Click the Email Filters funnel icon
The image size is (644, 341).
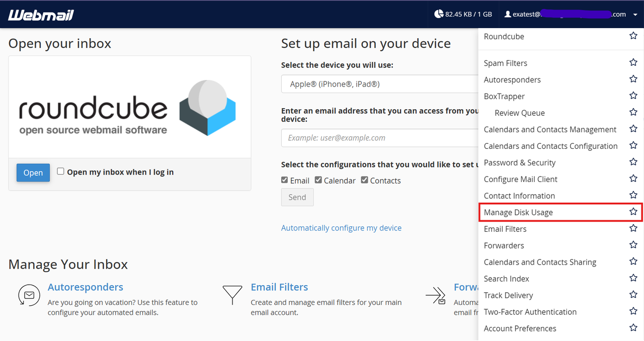point(232,295)
